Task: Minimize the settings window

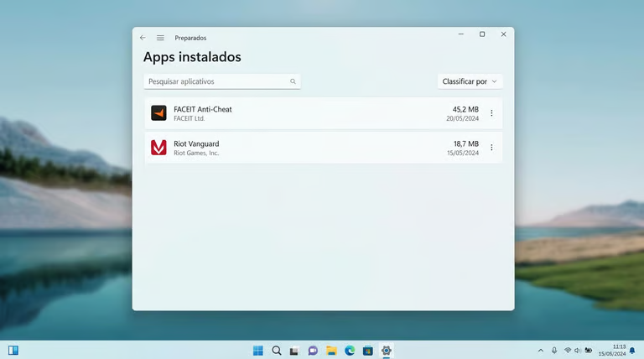Action: coord(461,34)
